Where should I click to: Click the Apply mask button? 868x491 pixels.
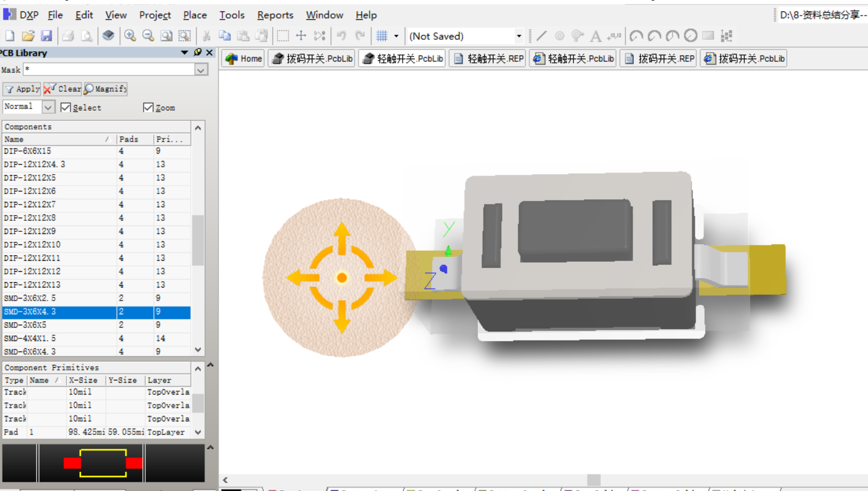coord(22,89)
